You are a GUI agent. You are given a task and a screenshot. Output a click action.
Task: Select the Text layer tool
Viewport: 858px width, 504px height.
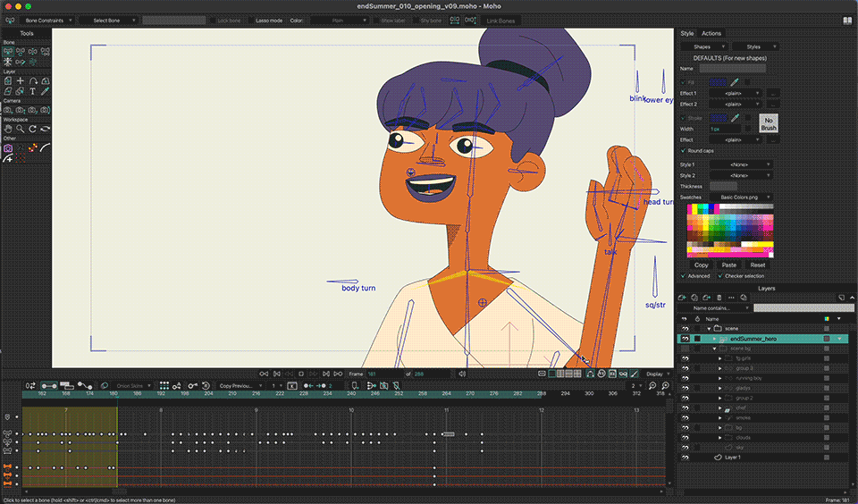coord(32,91)
